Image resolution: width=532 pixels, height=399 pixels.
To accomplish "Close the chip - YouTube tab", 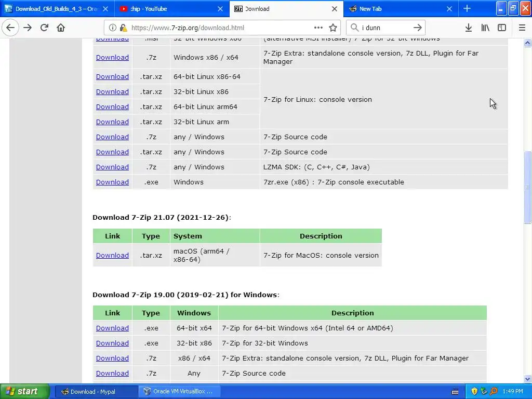I will (220, 9).
